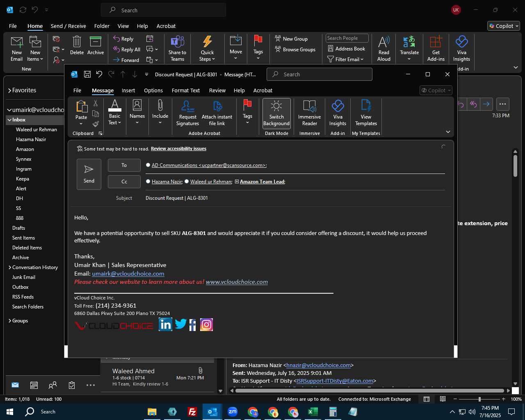
Task: Toggle Switch Background dark mode
Action: [276, 113]
